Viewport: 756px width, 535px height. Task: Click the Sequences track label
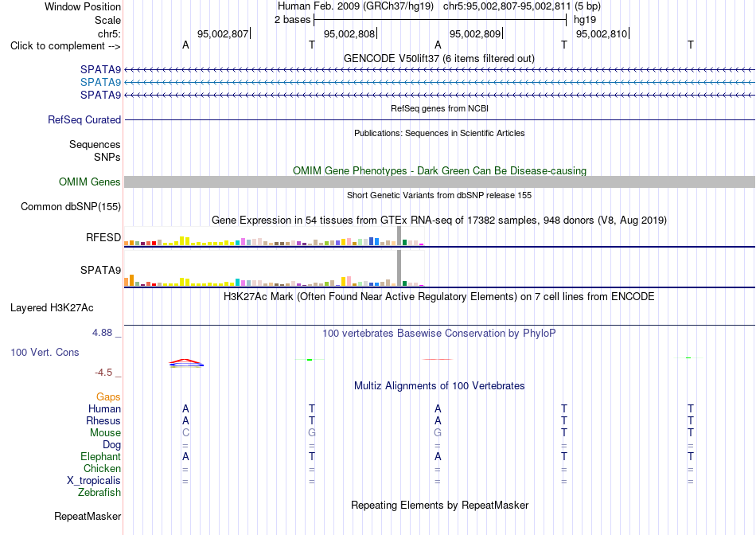tap(95, 144)
